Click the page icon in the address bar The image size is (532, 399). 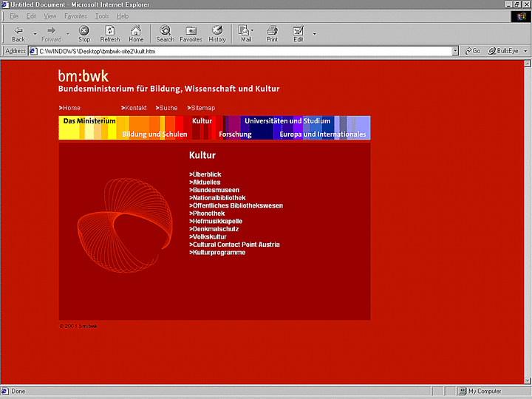coord(33,51)
